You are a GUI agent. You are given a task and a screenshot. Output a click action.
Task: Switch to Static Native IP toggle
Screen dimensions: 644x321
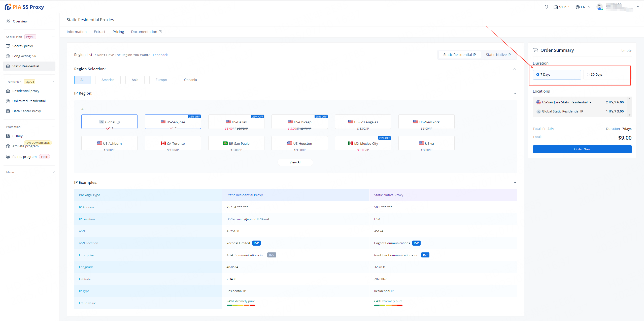point(498,55)
